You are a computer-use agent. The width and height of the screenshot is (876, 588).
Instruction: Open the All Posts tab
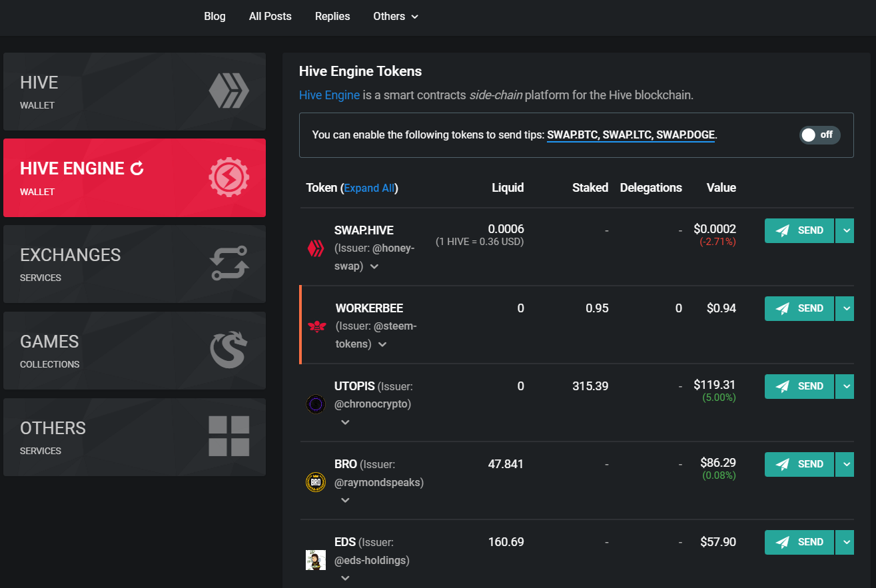pyautogui.click(x=270, y=16)
